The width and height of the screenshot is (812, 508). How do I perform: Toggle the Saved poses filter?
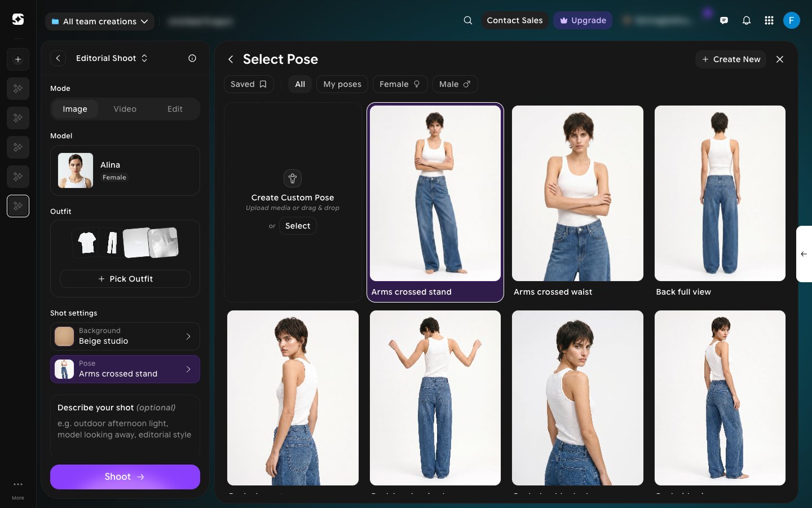pyautogui.click(x=249, y=84)
